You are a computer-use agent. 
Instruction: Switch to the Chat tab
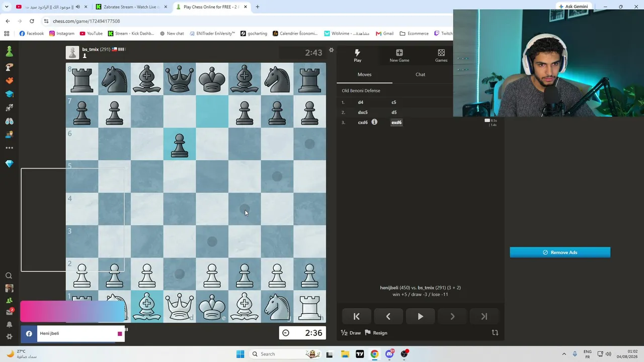pyautogui.click(x=420, y=74)
